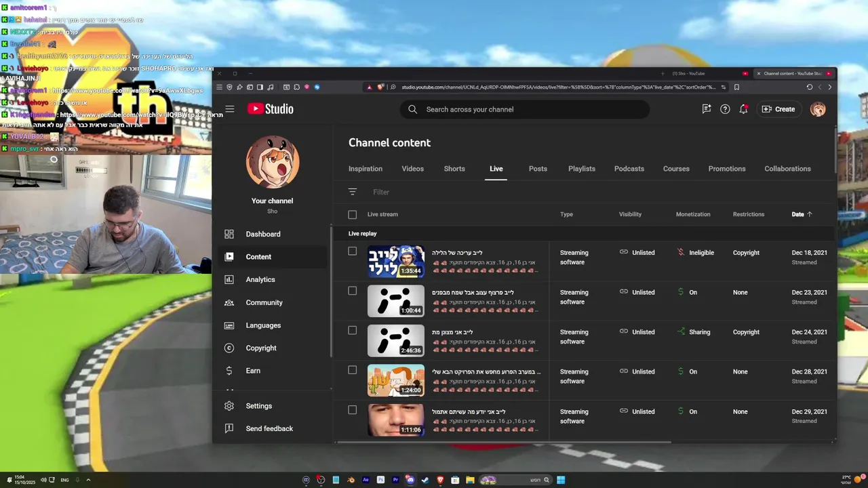Image resolution: width=868 pixels, height=488 pixels.
Task: Click the Filter lines icon
Action: pos(352,192)
